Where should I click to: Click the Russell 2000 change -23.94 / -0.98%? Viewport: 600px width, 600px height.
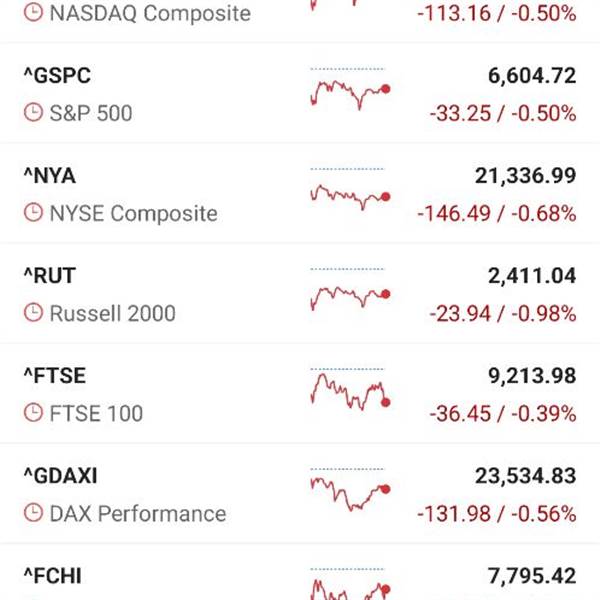tap(502, 314)
